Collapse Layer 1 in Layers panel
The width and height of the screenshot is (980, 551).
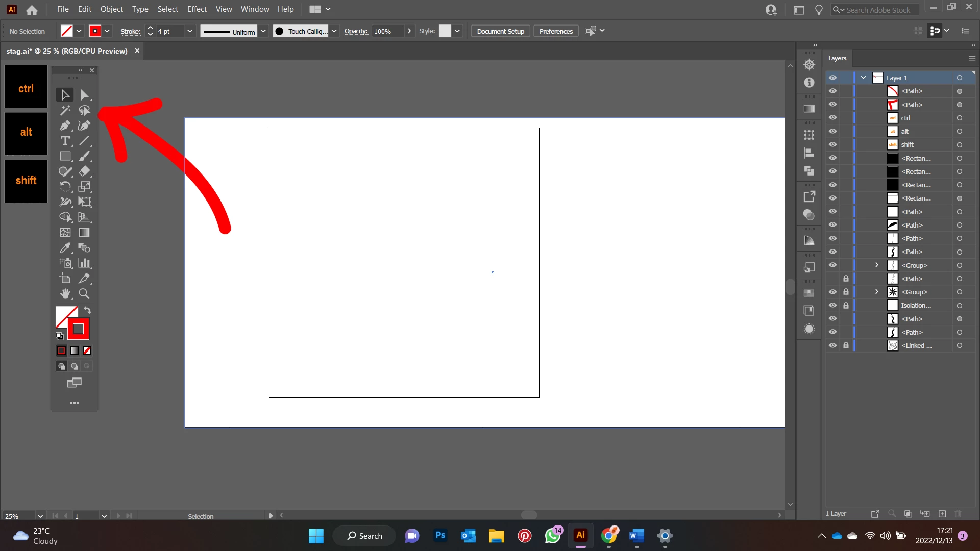point(863,78)
